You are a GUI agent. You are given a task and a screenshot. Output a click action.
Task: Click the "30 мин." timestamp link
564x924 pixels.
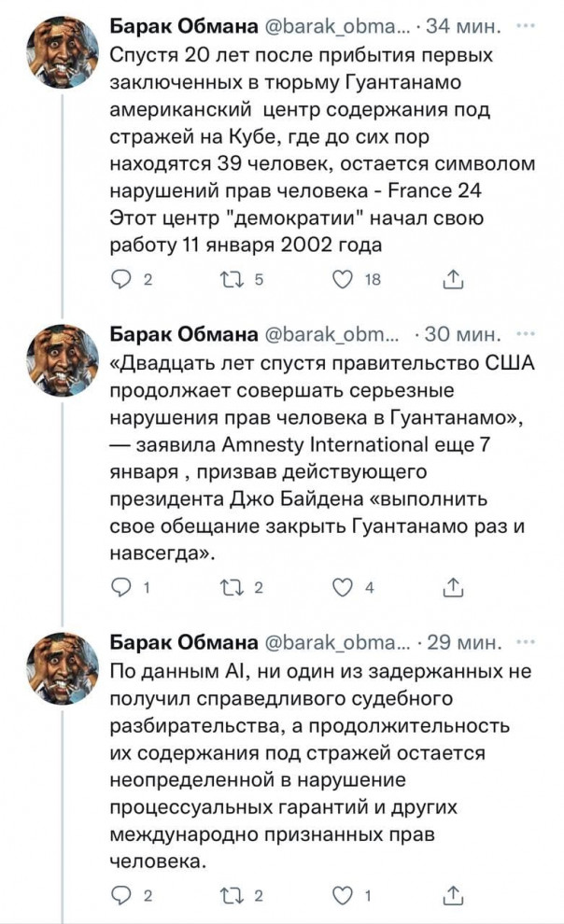464,333
